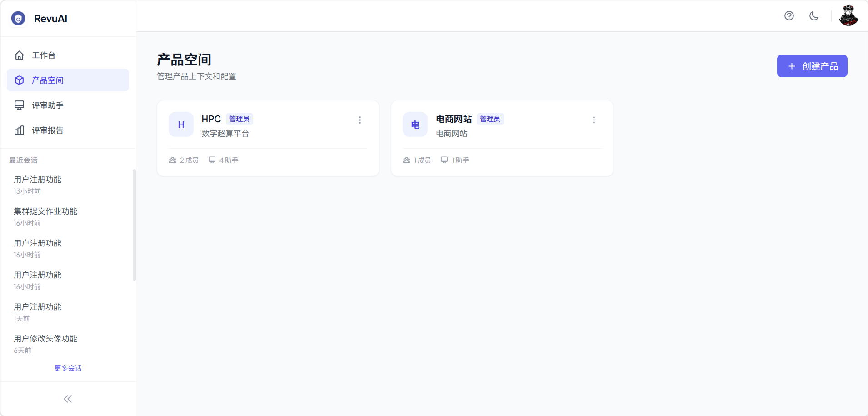
Task: Click the assistant icon on HPC card
Action: click(x=212, y=160)
